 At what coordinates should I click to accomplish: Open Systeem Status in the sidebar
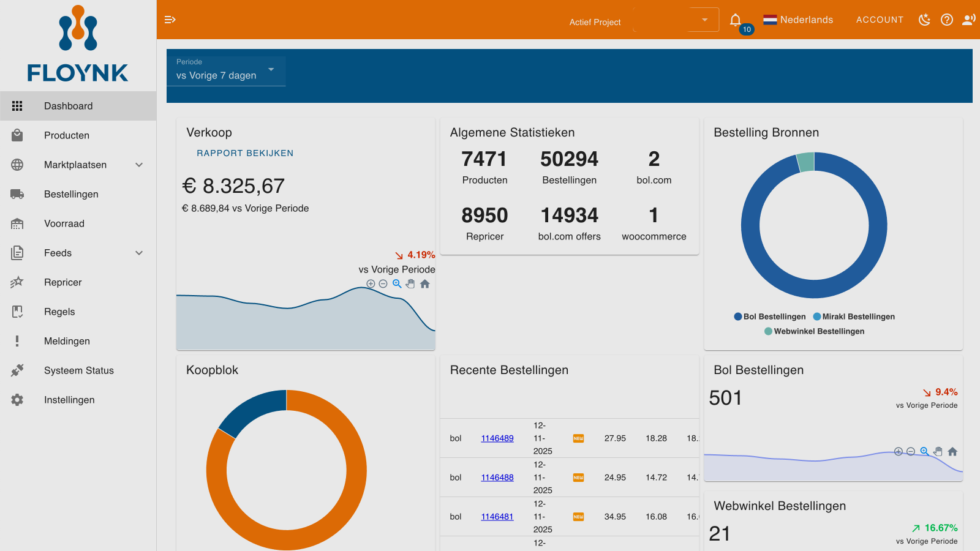click(78, 370)
